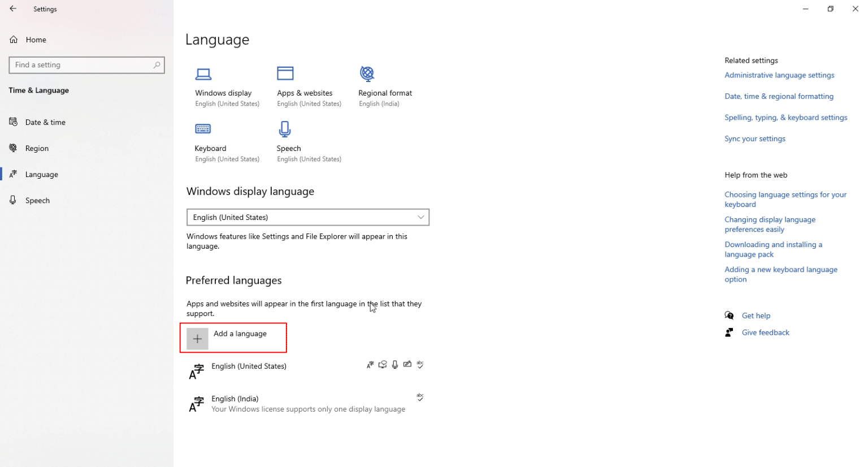Open Administrative language settings
868x467 pixels.
pyautogui.click(x=779, y=75)
